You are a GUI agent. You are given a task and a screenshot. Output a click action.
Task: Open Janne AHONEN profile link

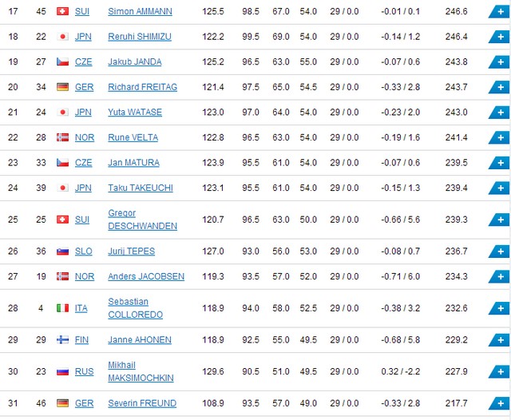pos(140,339)
